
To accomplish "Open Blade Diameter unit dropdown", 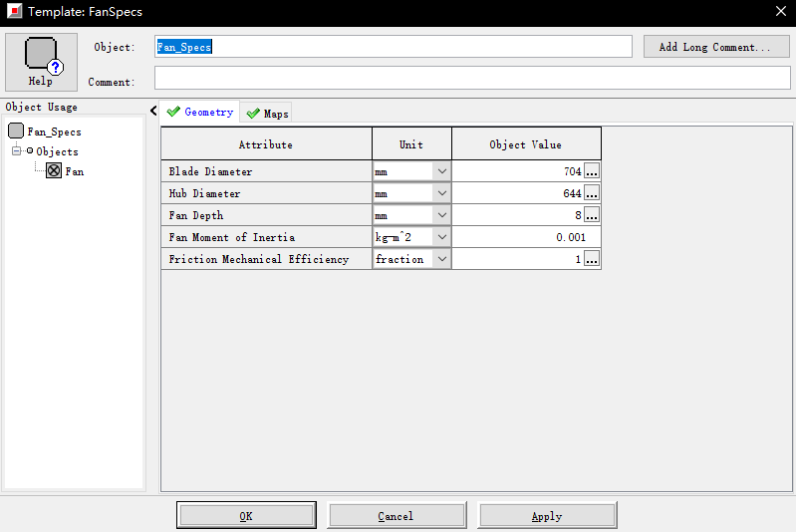I will tap(442, 171).
